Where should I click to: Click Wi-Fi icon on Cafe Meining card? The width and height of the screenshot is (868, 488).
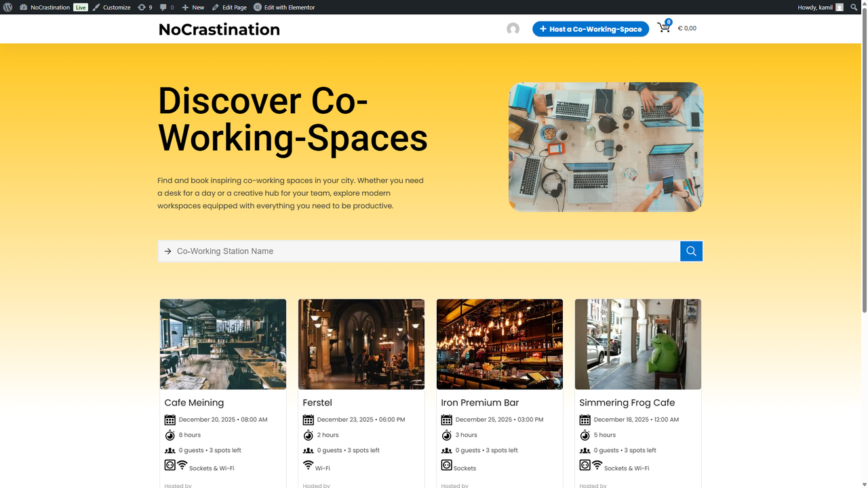pyautogui.click(x=182, y=465)
